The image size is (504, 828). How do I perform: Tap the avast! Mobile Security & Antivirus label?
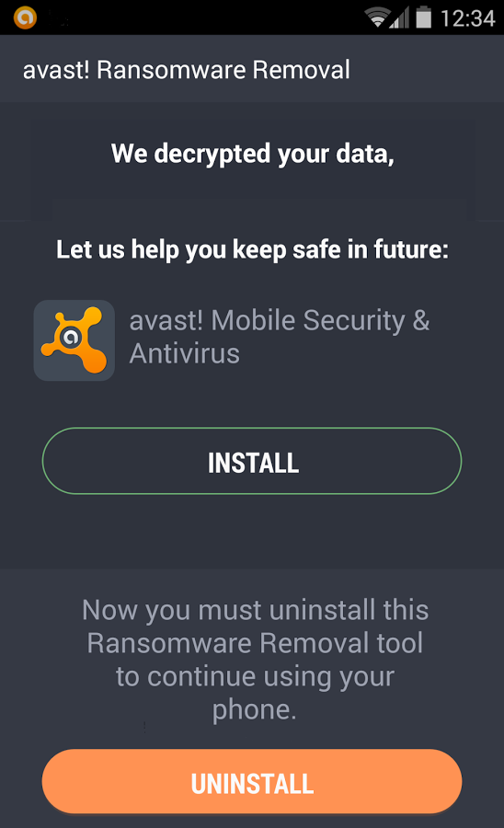pos(280,337)
